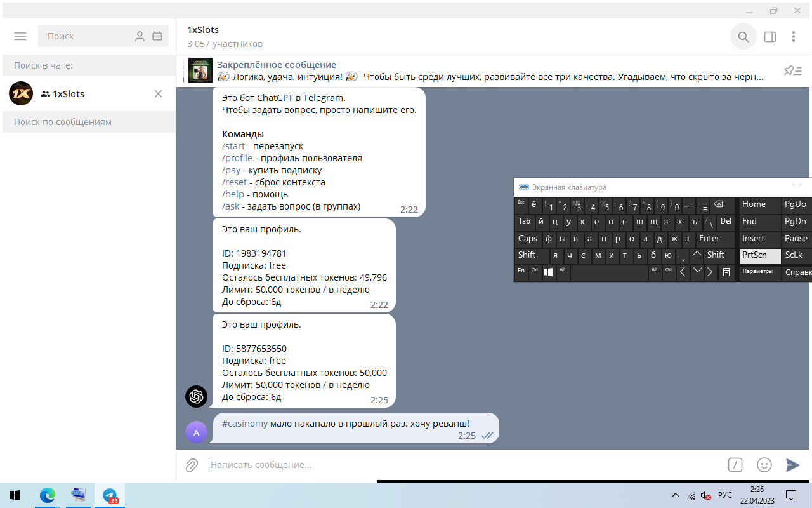Open Telegram from the Windows taskbar
812x508 pixels.
click(x=110, y=495)
